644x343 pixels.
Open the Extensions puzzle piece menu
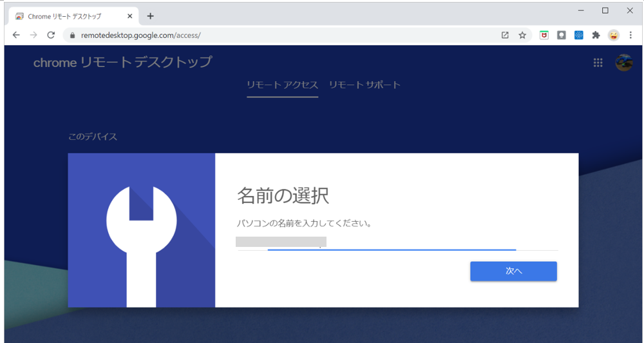pos(596,35)
